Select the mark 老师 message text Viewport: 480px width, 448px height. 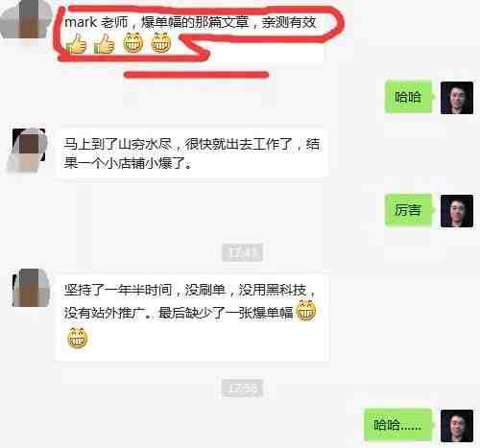click(x=190, y=22)
